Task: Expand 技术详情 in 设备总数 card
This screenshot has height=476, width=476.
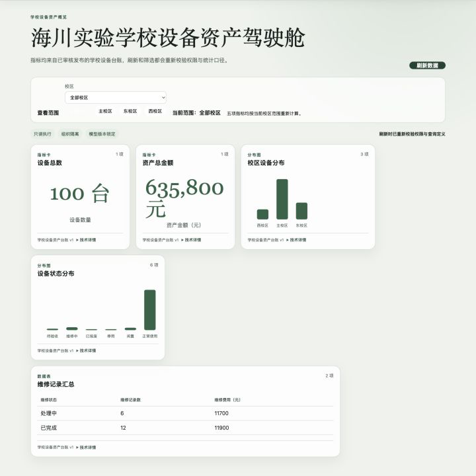Action: pos(86,240)
